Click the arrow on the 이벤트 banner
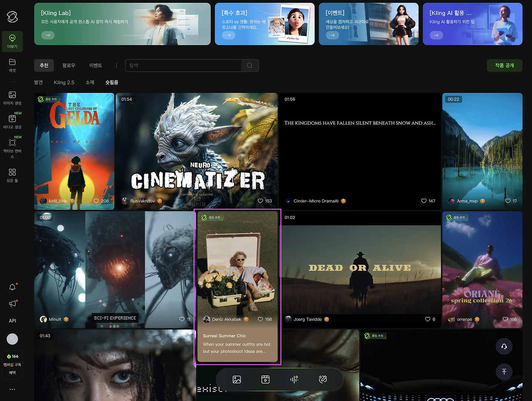 click(x=332, y=35)
